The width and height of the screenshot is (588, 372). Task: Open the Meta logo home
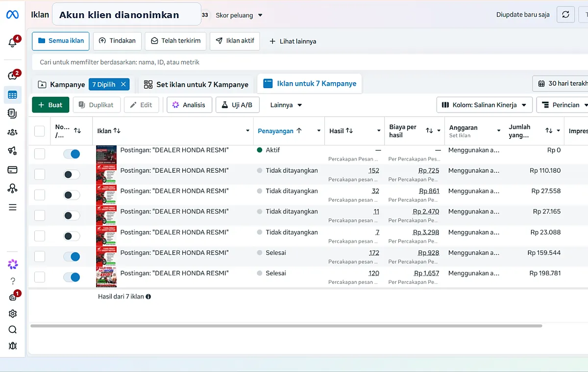point(12,15)
